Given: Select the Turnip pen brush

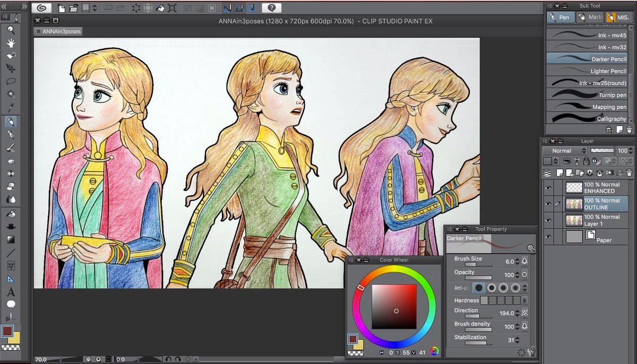Looking at the screenshot, I should (588, 95).
